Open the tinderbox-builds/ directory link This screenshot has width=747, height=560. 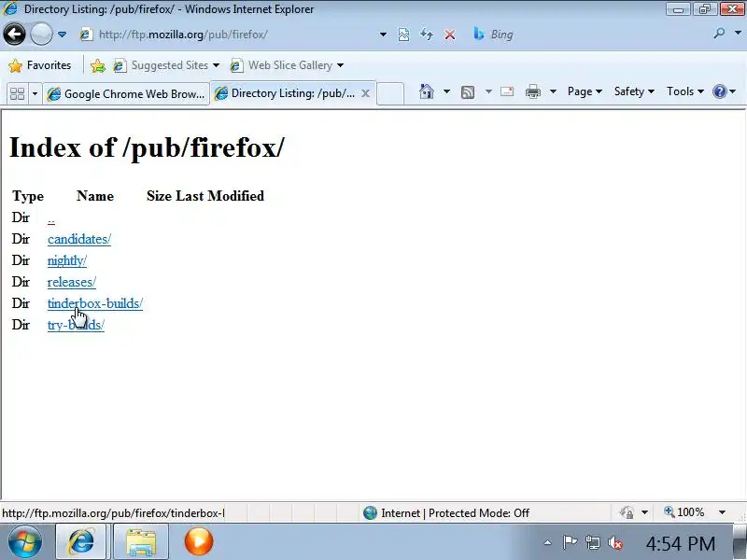(x=95, y=303)
